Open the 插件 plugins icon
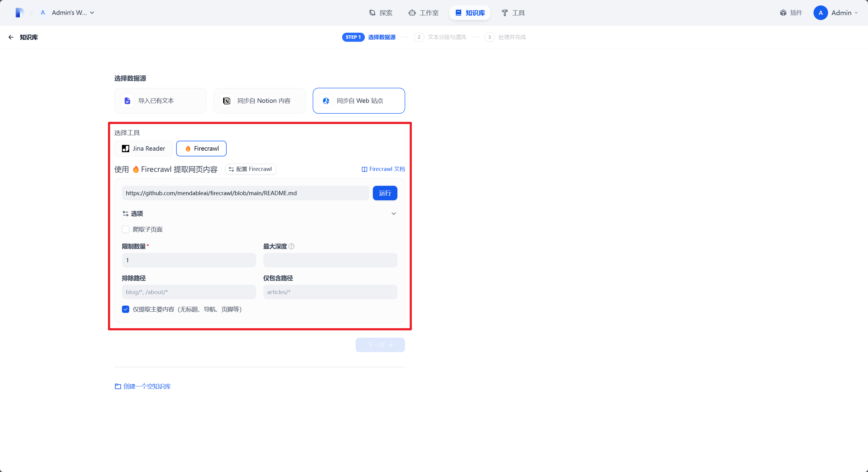The width and height of the screenshot is (868, 472). tap(791, 13)
